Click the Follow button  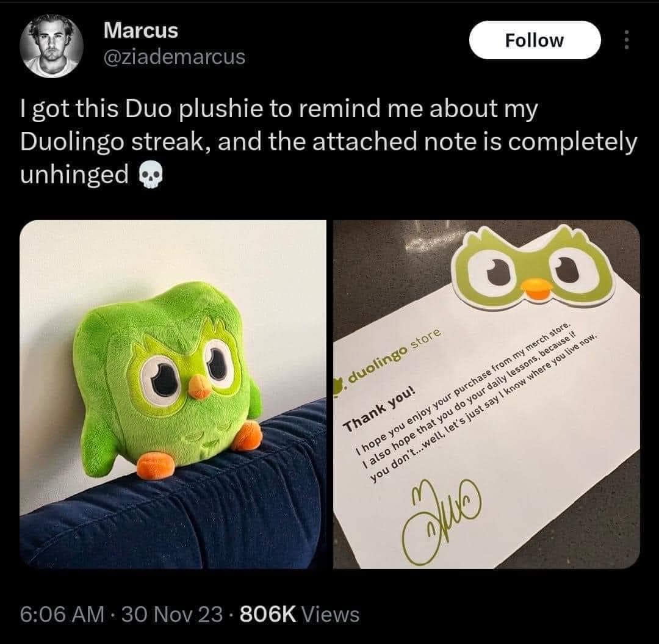(535, 40)
